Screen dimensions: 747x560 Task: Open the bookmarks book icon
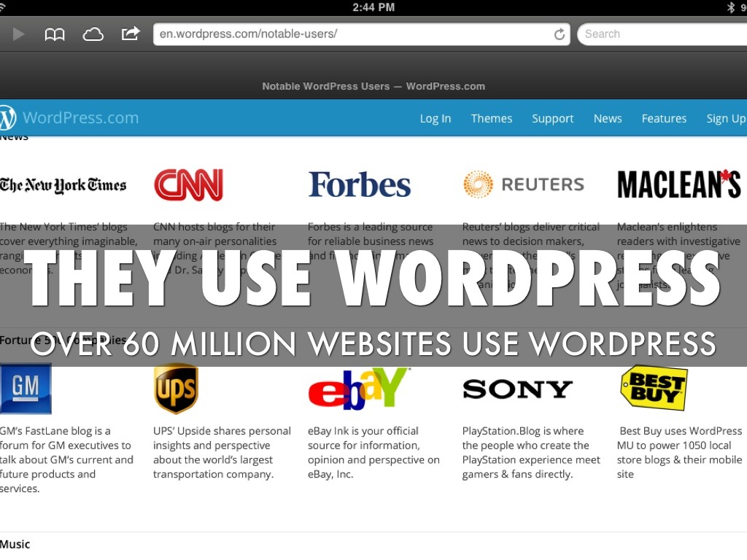[x=55, y=34]
